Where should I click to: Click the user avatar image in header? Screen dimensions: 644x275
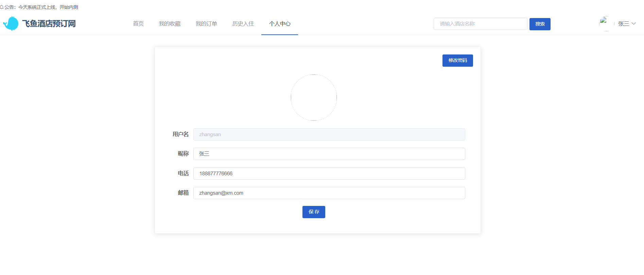pos(606,23)
